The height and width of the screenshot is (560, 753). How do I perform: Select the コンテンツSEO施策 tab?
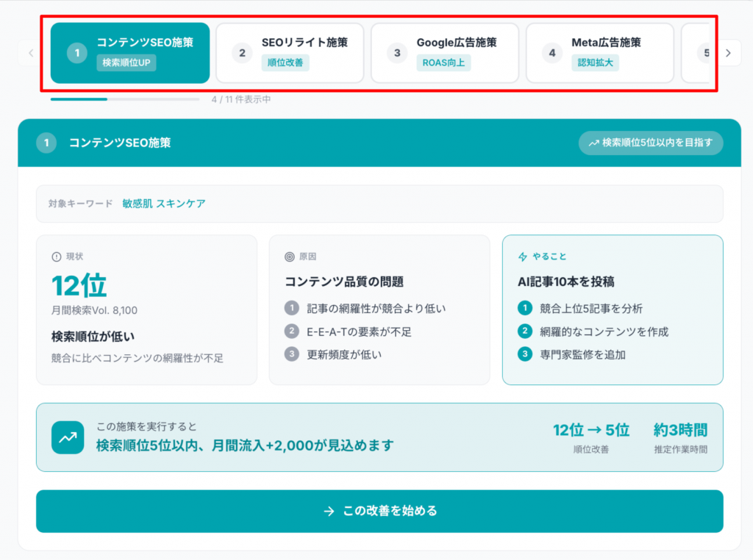tap(130, 53)
